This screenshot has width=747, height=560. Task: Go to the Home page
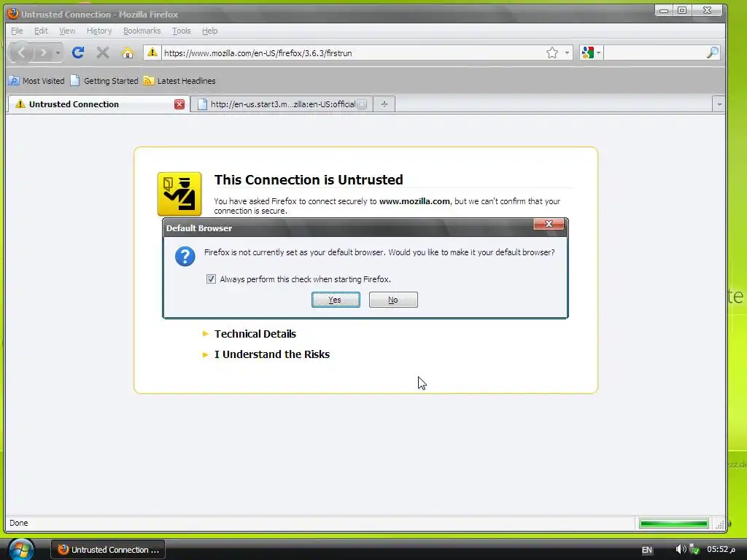point(128,52)
